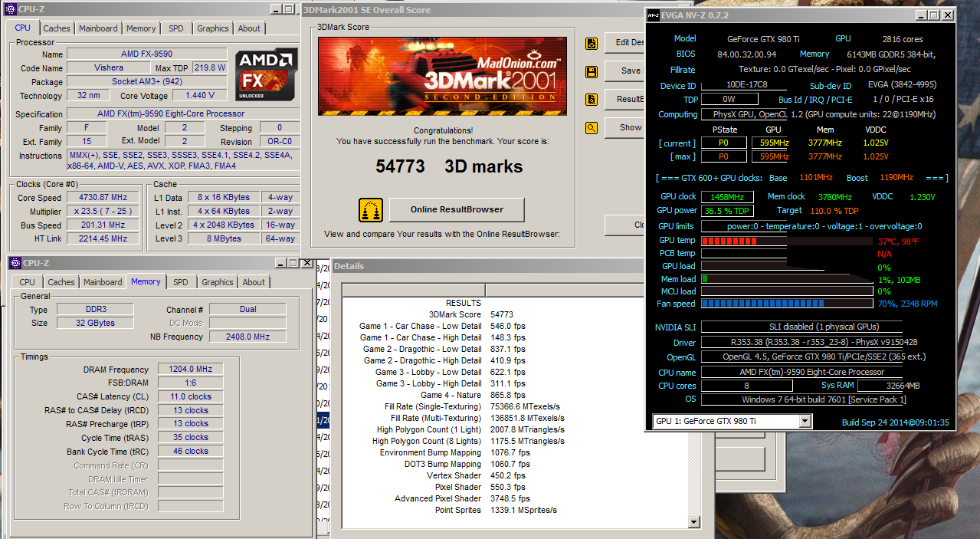Click the yellow floppy disk Save icon

[x=592, y=71]
